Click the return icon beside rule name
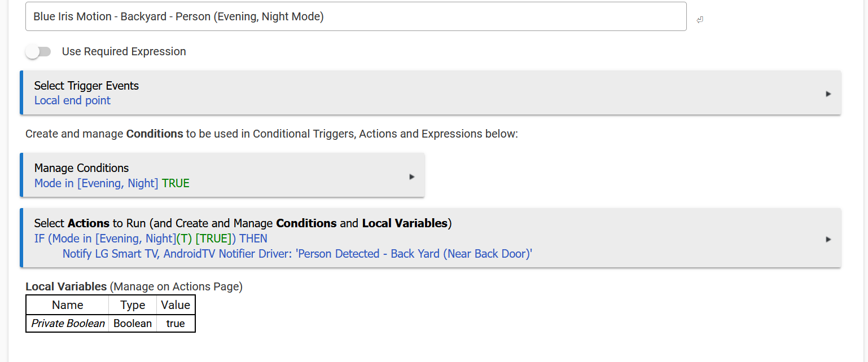 pos(700,20)
